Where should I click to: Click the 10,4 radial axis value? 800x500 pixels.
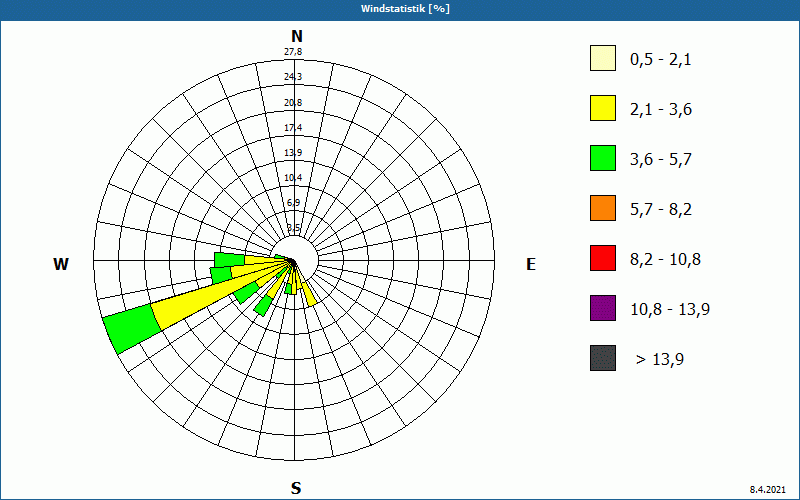tap(293, 178)
